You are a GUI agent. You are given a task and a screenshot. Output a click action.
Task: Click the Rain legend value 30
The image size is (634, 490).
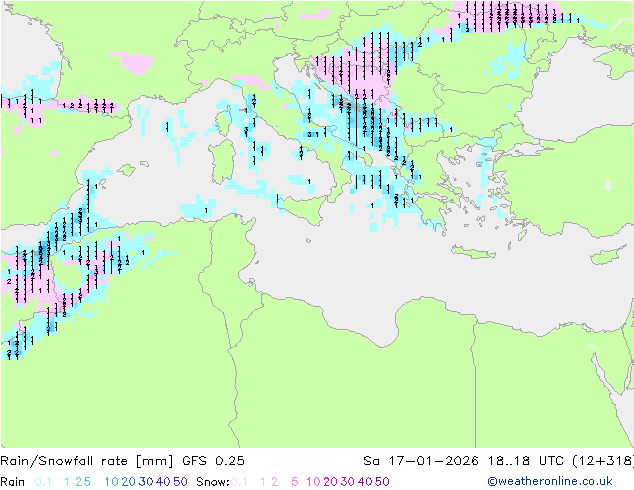tap(146, 482)
